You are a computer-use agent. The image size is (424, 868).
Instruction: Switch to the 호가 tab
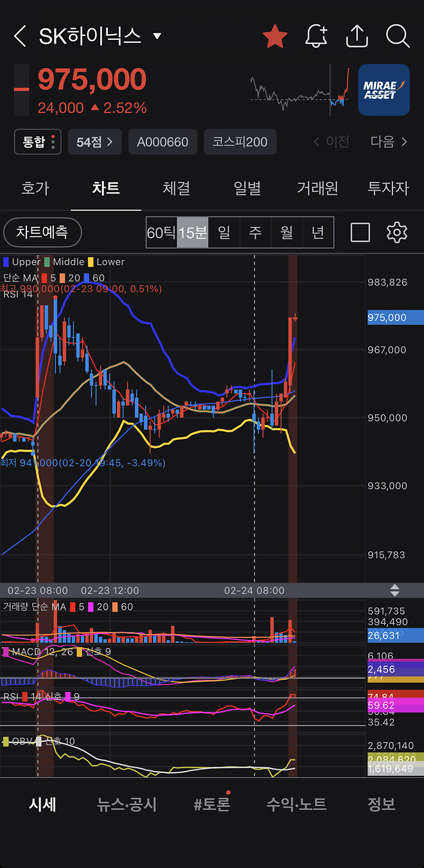(35, 188)
